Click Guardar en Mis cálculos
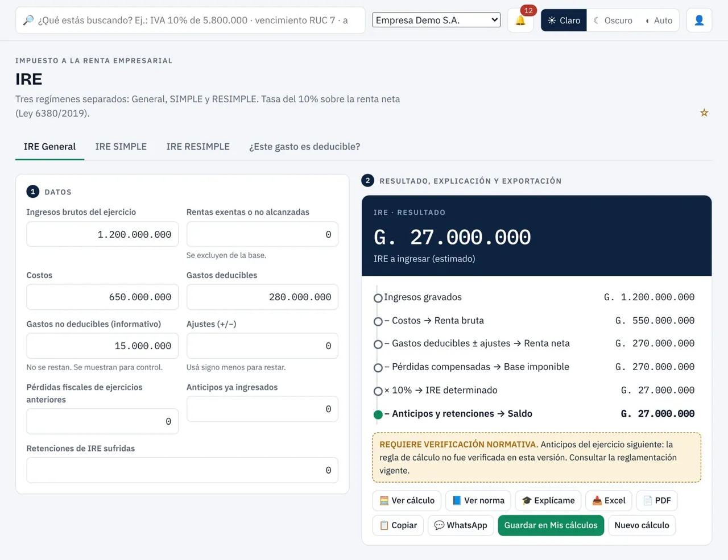Viewport: 728px width, 560px height. click(x=551, y=525)
